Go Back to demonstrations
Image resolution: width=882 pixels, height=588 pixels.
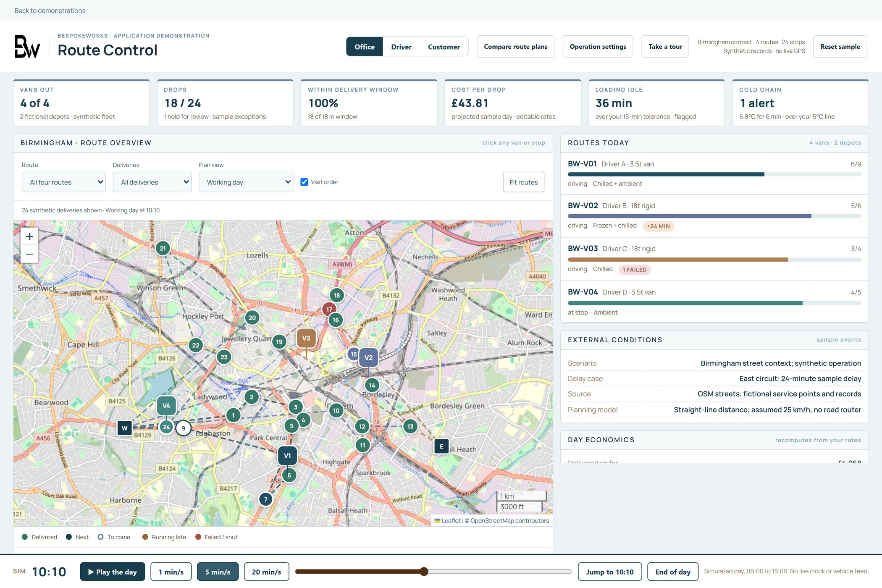click(x=50, y=10)
